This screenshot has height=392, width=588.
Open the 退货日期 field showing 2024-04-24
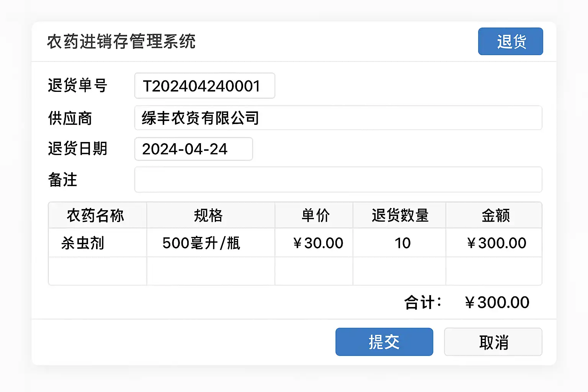point(194,149)
